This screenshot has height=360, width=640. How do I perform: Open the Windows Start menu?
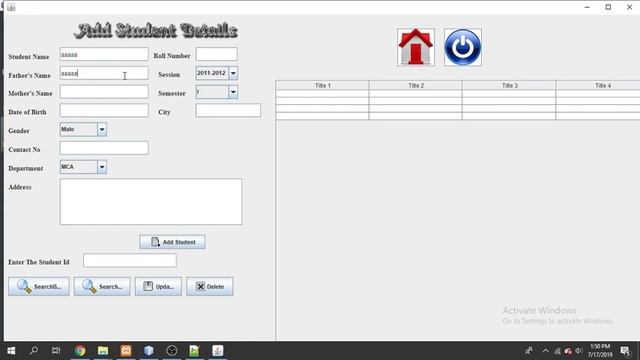11,351
